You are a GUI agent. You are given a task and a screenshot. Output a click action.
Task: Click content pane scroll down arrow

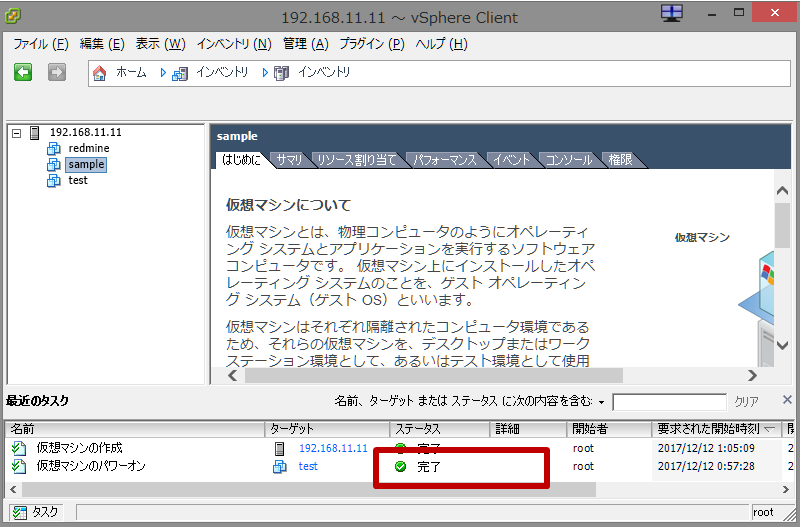[782, 346]
